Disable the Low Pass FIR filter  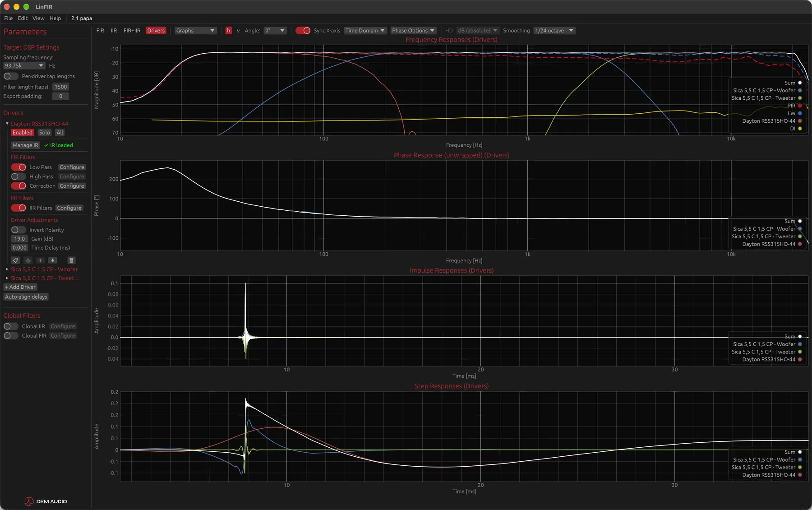coord(18,167)
